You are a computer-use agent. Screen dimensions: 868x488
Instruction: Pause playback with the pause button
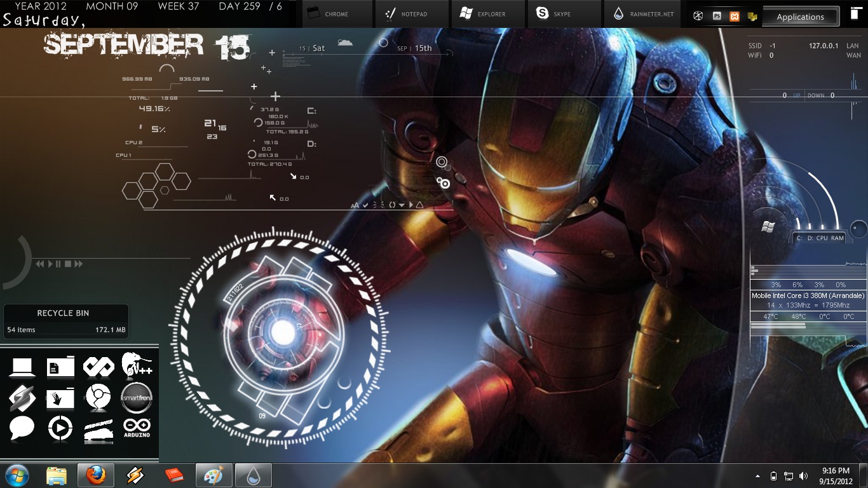58,264
